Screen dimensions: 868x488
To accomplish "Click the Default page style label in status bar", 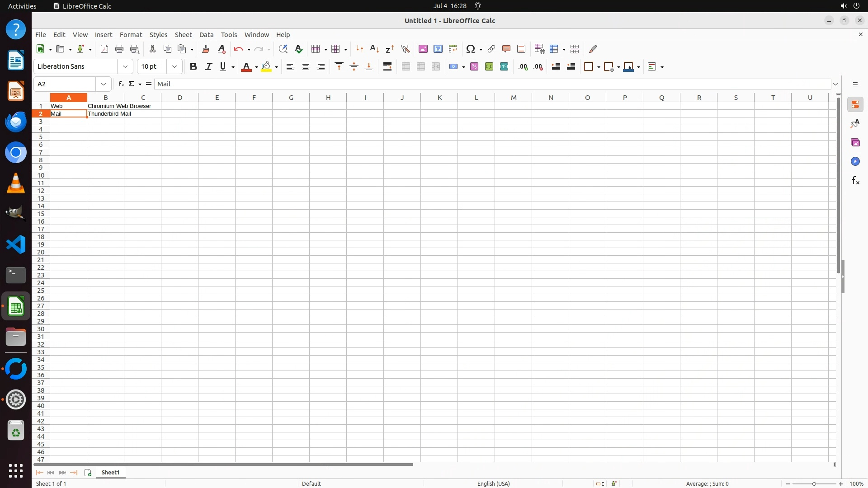I will point(311,483).
